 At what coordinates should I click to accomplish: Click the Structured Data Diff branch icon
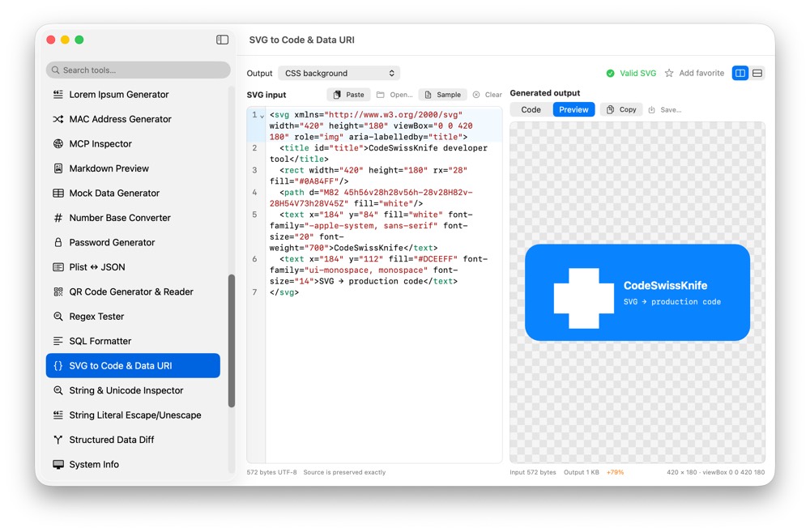tap(58, 440)
